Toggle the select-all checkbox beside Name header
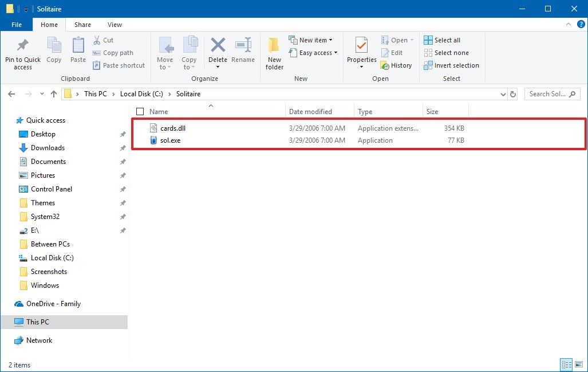The height and width of the screenshot is (372, 588). click(x=140, y=111)
